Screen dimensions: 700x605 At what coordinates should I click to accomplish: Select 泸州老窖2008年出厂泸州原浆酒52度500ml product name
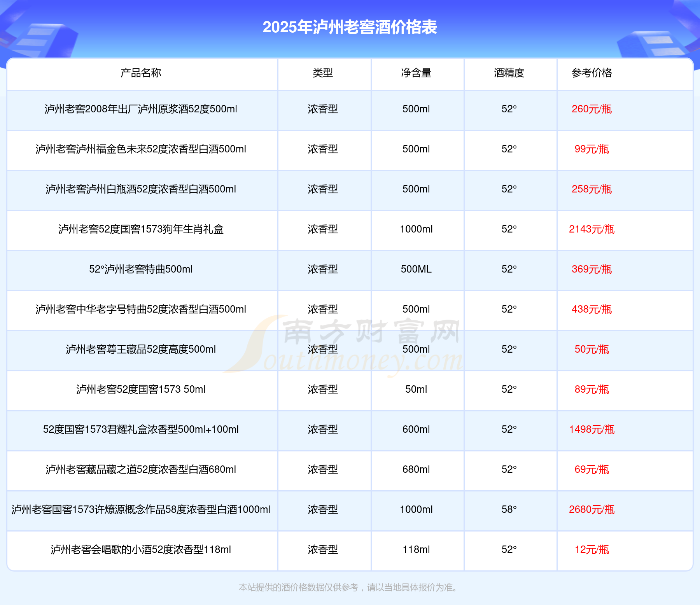141,109
